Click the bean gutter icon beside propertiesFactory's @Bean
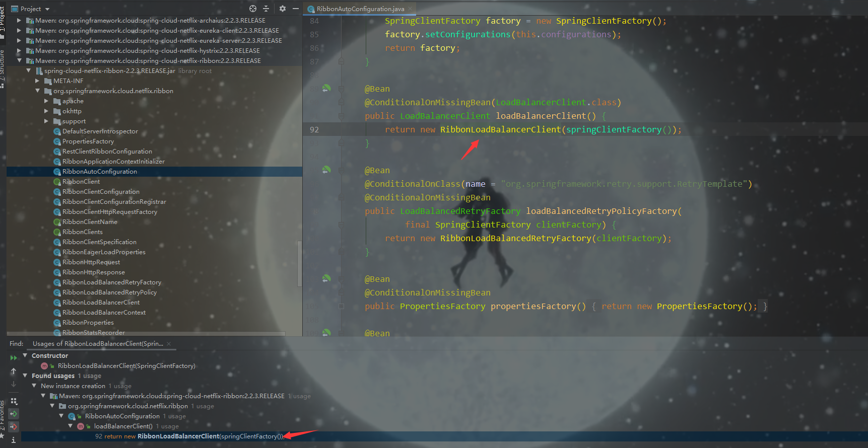 click(326, 278)
